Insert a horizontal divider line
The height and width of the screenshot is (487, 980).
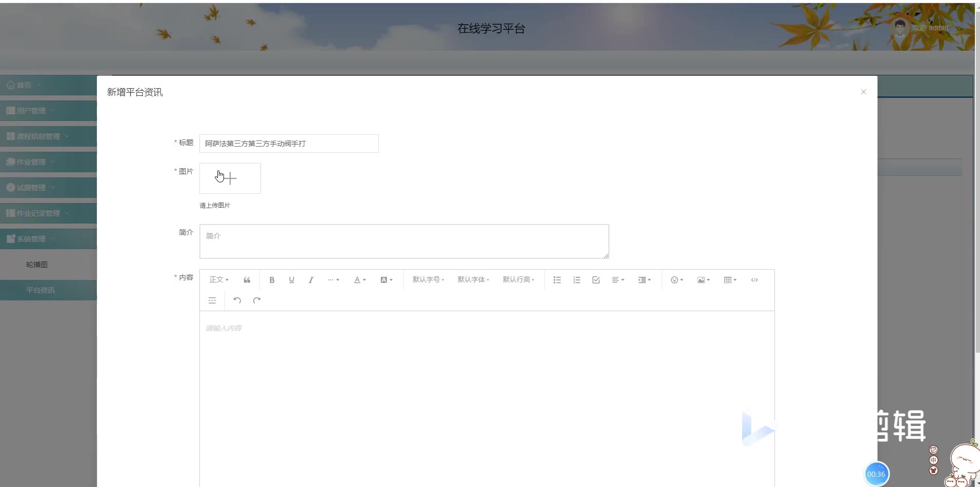click(x=212, y=300)
